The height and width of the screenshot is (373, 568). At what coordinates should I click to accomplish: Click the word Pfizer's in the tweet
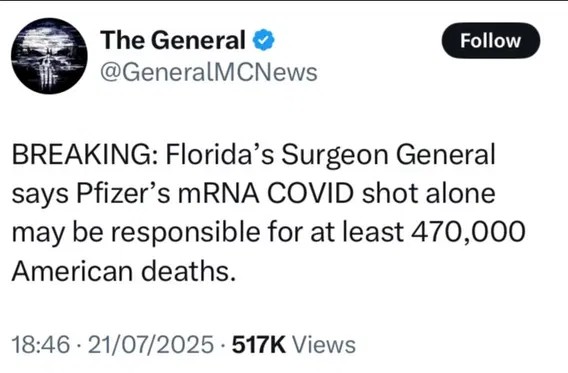click(x=123, y=194)
